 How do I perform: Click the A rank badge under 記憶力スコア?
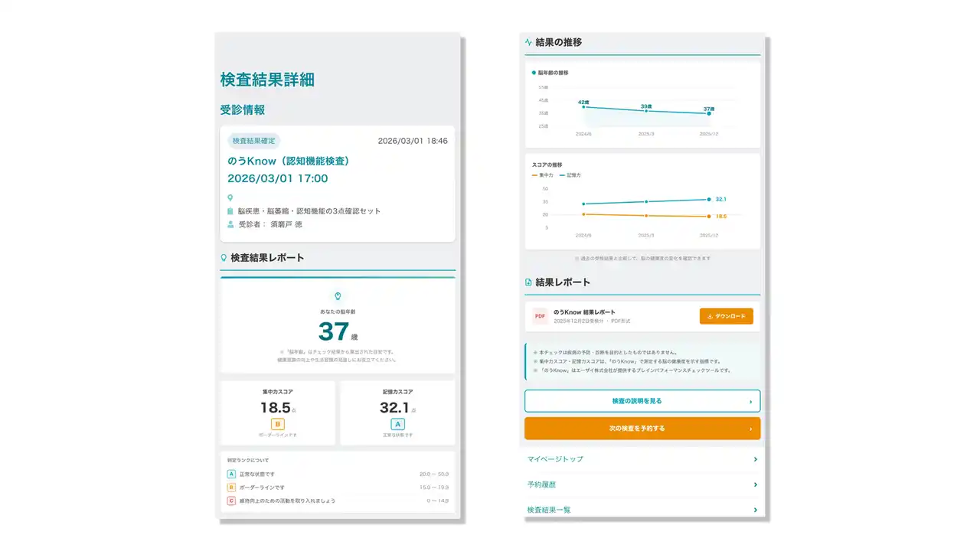coord(397,424)
